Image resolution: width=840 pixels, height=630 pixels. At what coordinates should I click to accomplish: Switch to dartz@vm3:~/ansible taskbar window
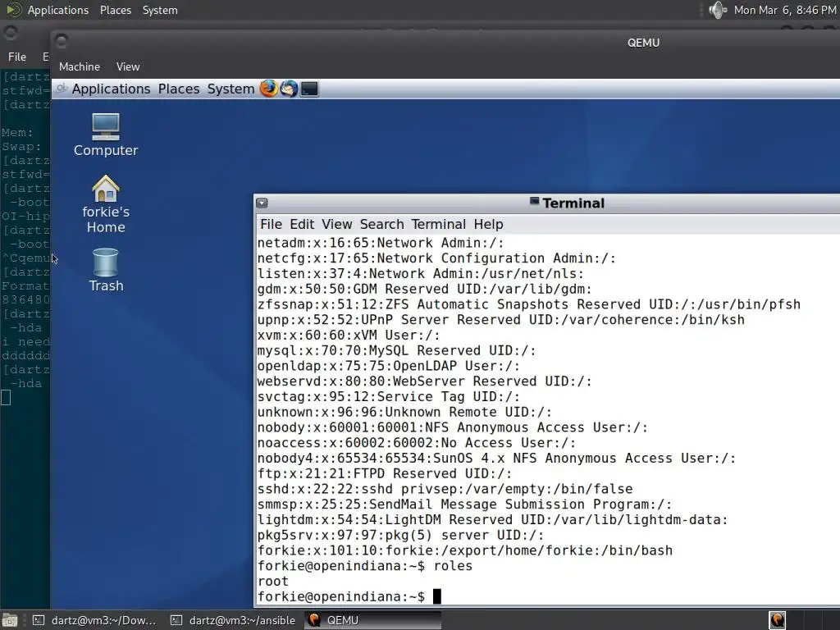point(234,620)
